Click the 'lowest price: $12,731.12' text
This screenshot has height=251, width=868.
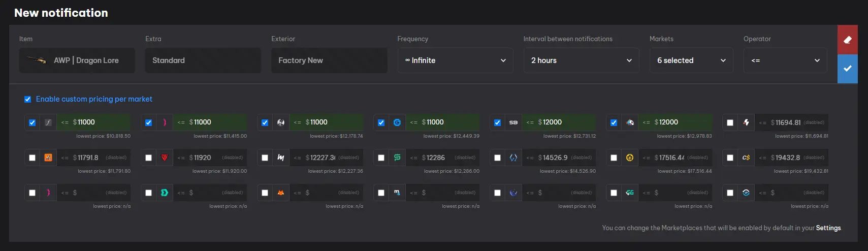(569, 136)
